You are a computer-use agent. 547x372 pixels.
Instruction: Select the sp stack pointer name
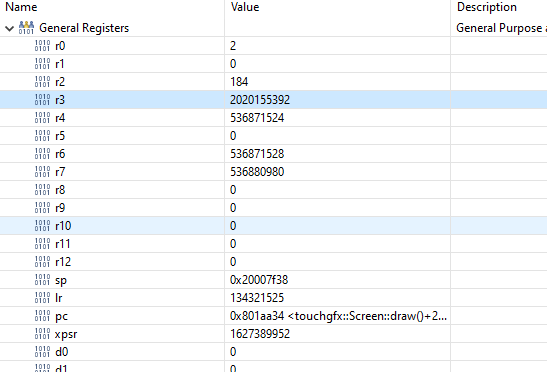61,281
